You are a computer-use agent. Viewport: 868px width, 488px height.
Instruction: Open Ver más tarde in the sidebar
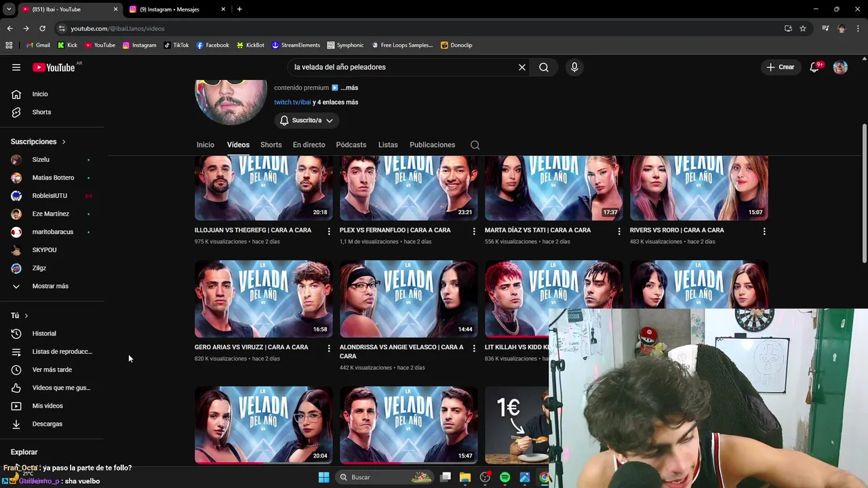(52, 369)
